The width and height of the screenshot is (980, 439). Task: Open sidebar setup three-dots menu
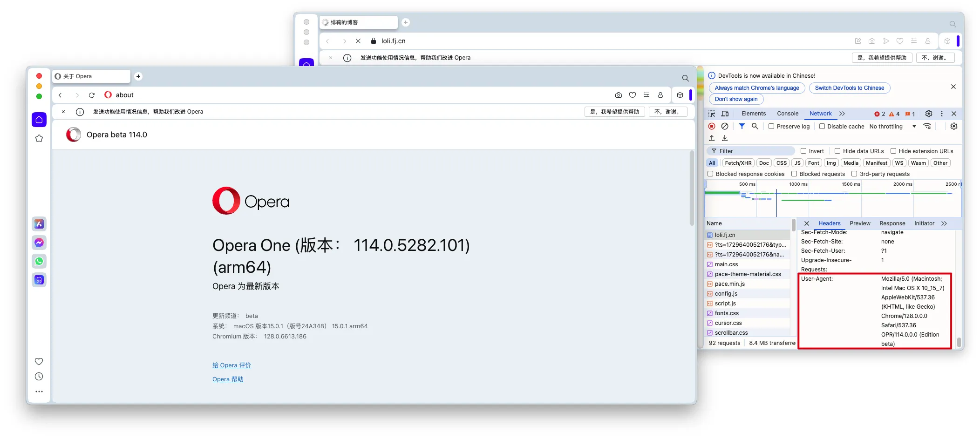(x=39, y=392)
